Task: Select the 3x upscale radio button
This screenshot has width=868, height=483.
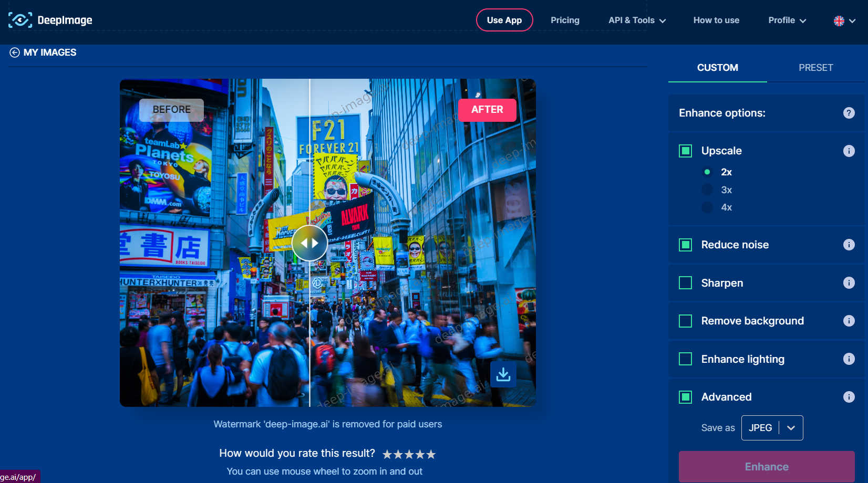Action: 707,190
